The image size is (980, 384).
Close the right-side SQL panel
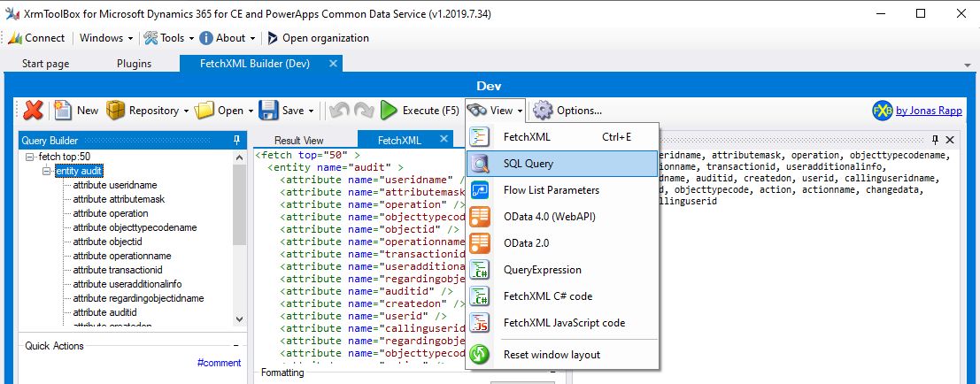(x=949, y=140)
